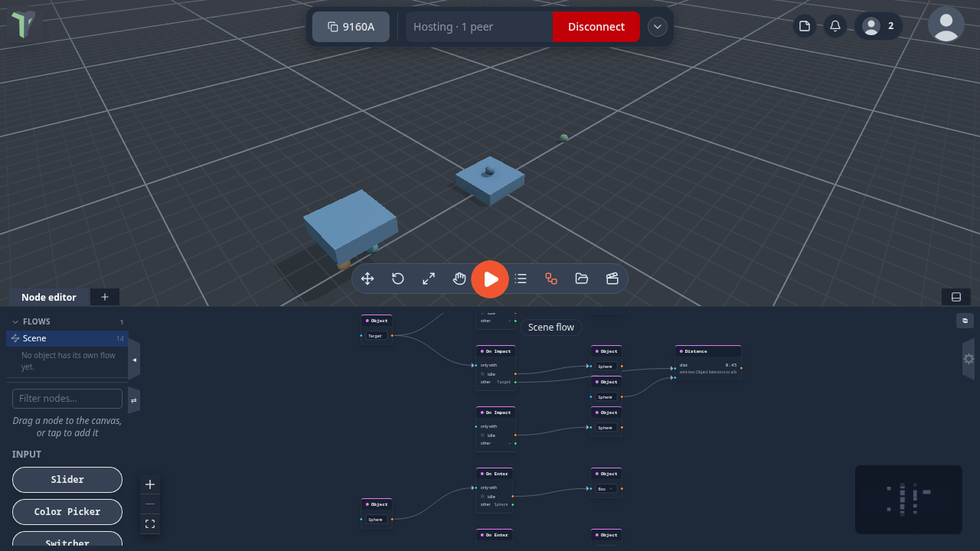Screen dimensions: 980x551
Task: Focus the Filter nodes search field
Action: point(67,399)
